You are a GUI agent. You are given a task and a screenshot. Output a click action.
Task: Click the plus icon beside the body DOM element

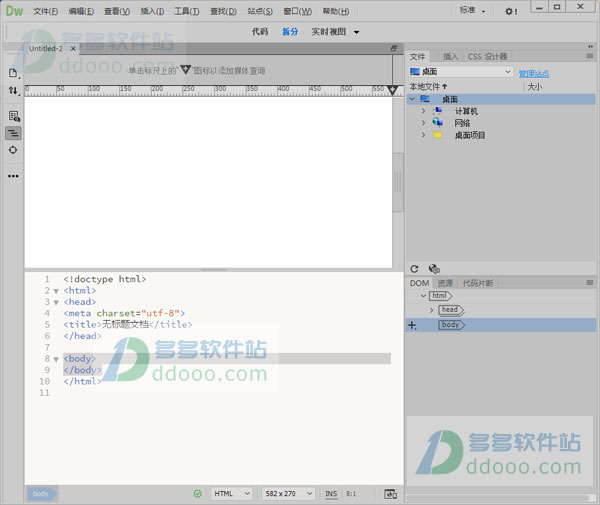[x=412, y=325]
